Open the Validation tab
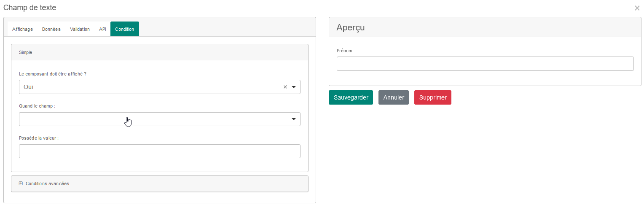The height and width of the screenshot is (213, 644). [80, 29]
